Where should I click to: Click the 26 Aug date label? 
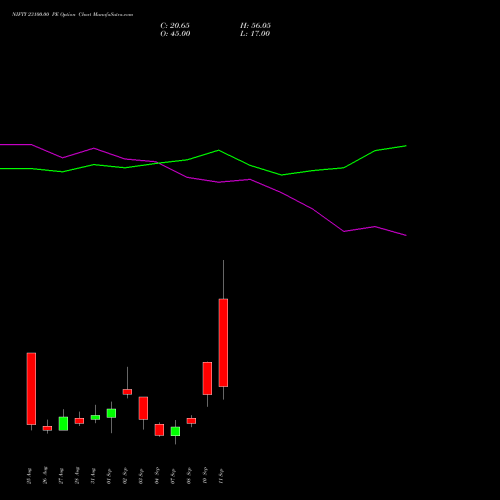45,476
